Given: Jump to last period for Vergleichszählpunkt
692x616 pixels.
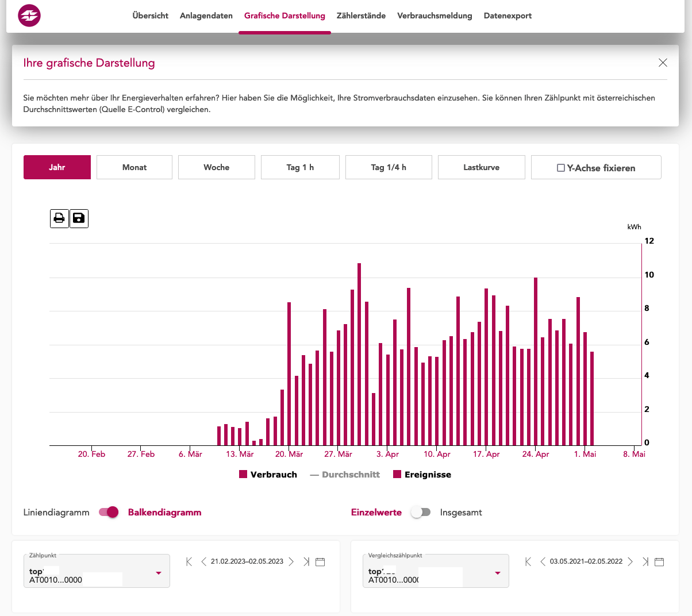Looking at the screenshot, I should pyautogui.click(x=645, y=562).
